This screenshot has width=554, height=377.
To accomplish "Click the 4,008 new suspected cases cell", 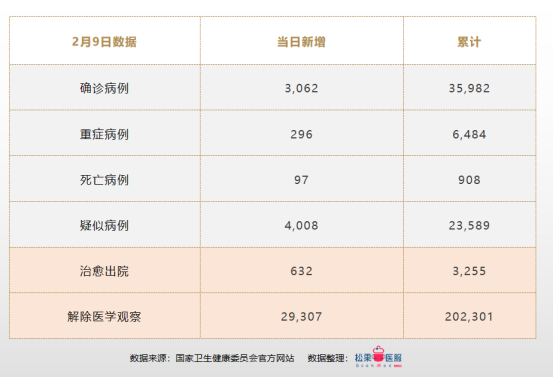I will tap(301, 225).
